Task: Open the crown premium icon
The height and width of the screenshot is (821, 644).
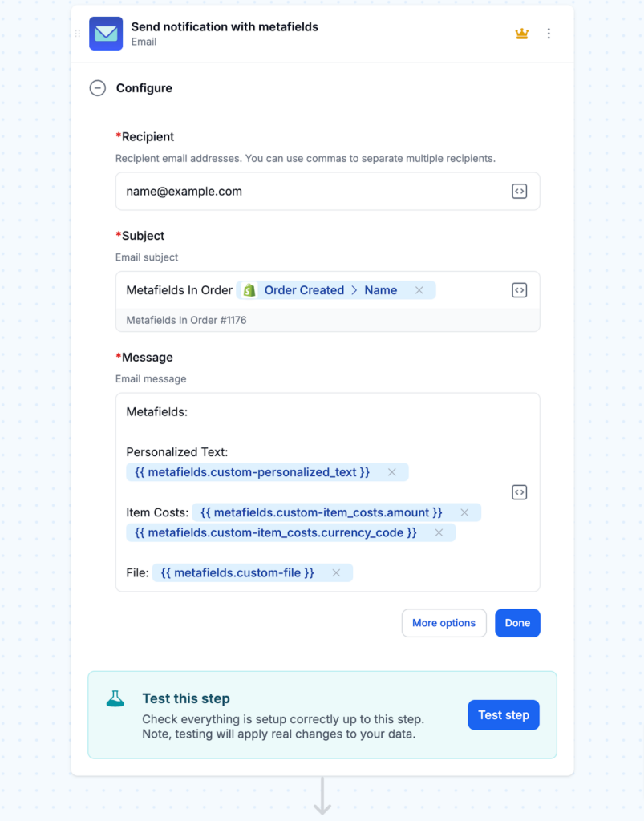Action: click(521, 34)
